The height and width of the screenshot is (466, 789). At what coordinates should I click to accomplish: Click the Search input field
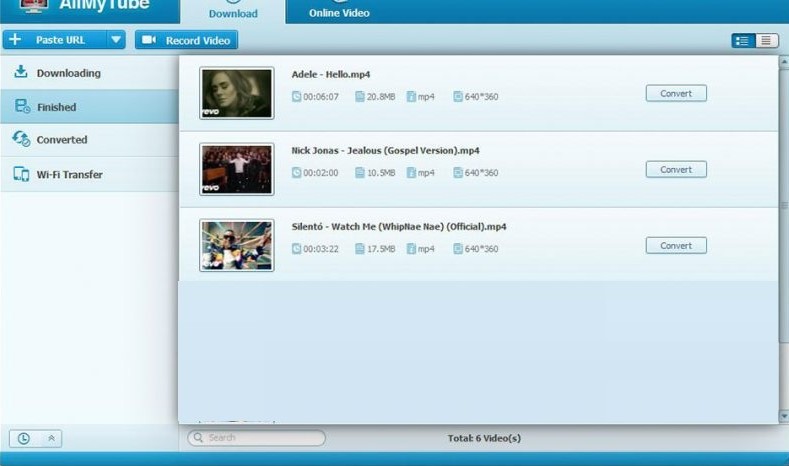(x=257, y=437)
